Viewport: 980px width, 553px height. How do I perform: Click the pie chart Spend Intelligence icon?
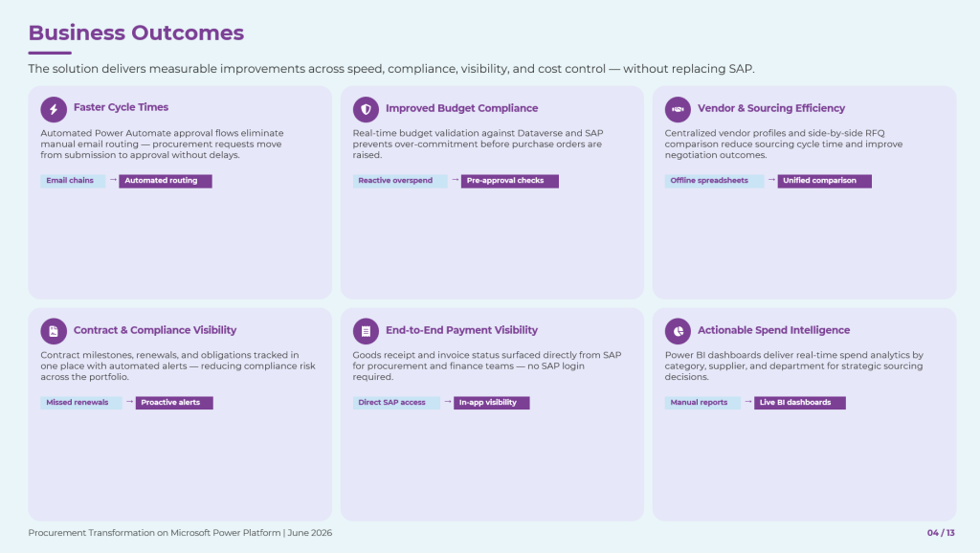pos(678,331)
